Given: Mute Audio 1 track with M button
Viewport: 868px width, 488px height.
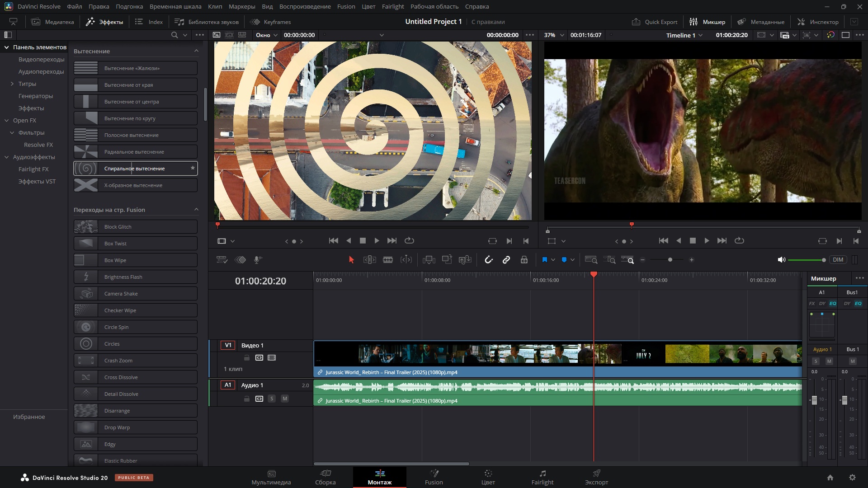Looking at the screenshot, I should click(x=285, y=399).
